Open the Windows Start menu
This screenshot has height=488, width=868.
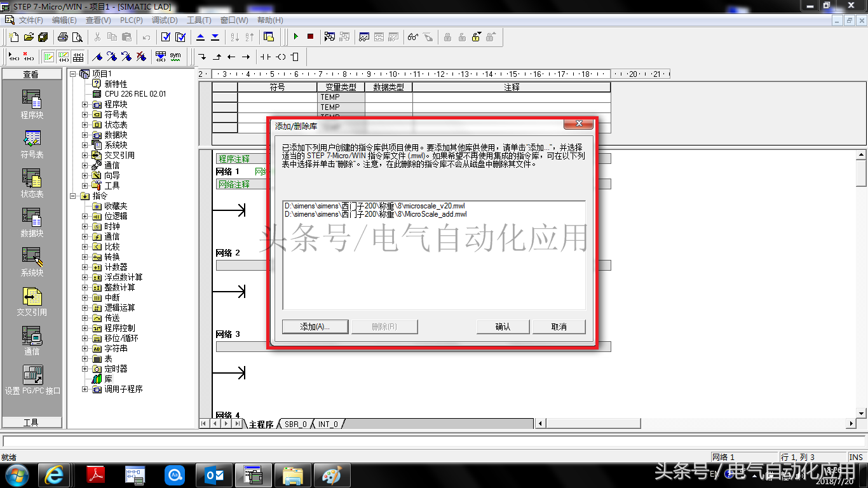16,475
